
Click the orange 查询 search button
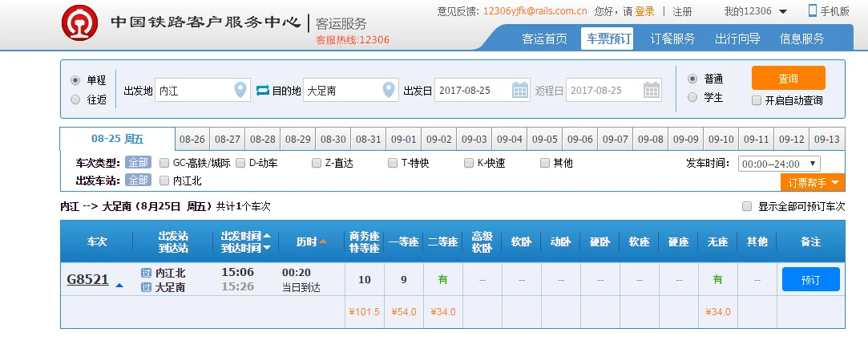(789, 78)
